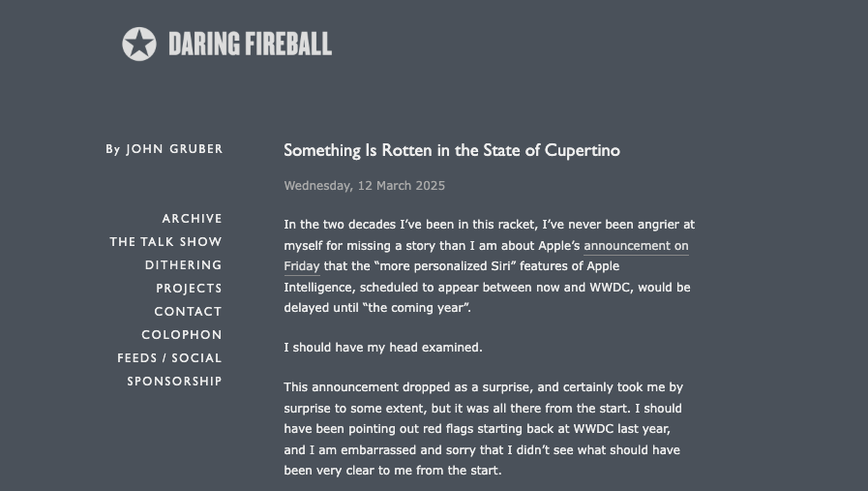Click the 'I should have my head examined' sentence
The width and height of the screenshot is (868, 491).
[x=383, y=348]
